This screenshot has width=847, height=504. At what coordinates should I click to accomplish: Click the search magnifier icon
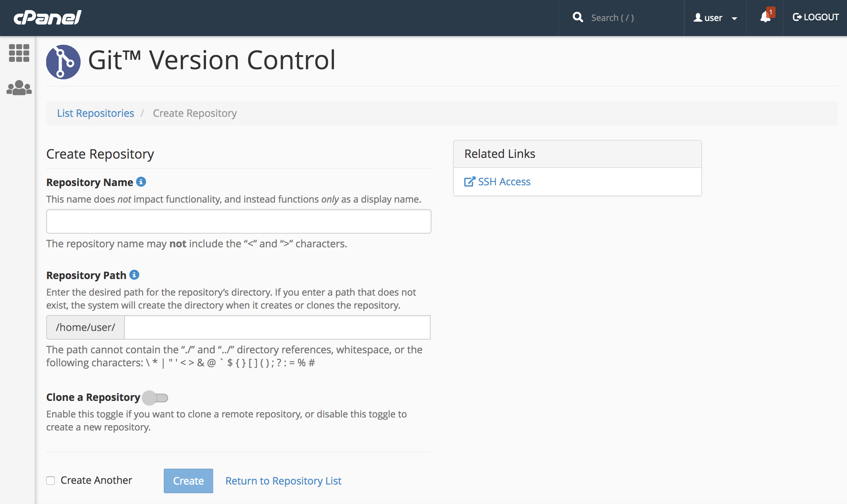point(578,17)
